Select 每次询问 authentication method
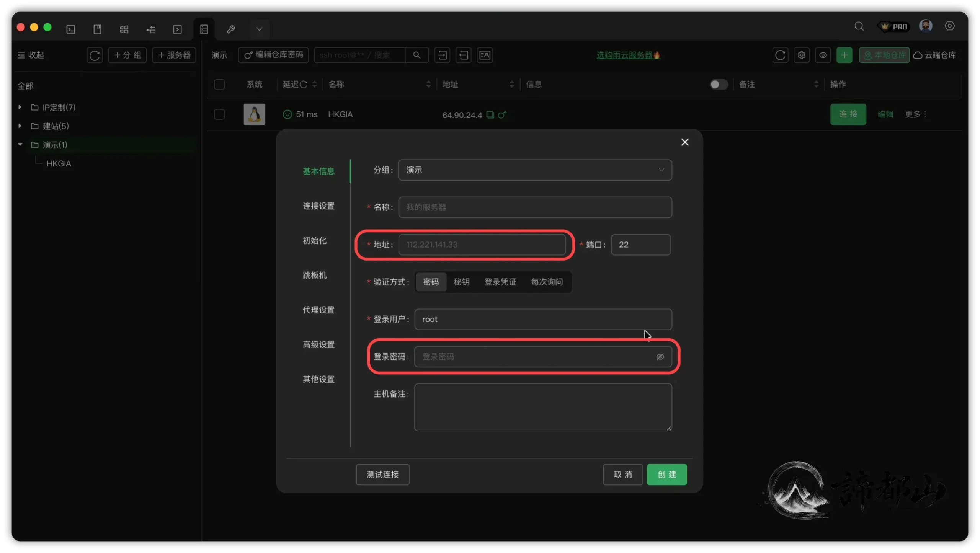Image resolution: width=980 pixels, height=553 pixels. click(547, 282)
